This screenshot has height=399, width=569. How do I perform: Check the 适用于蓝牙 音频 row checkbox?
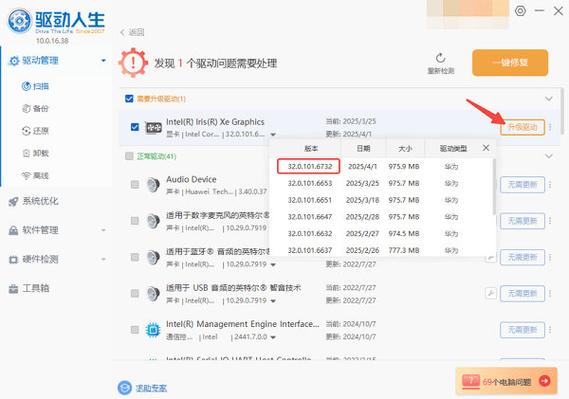135,257
